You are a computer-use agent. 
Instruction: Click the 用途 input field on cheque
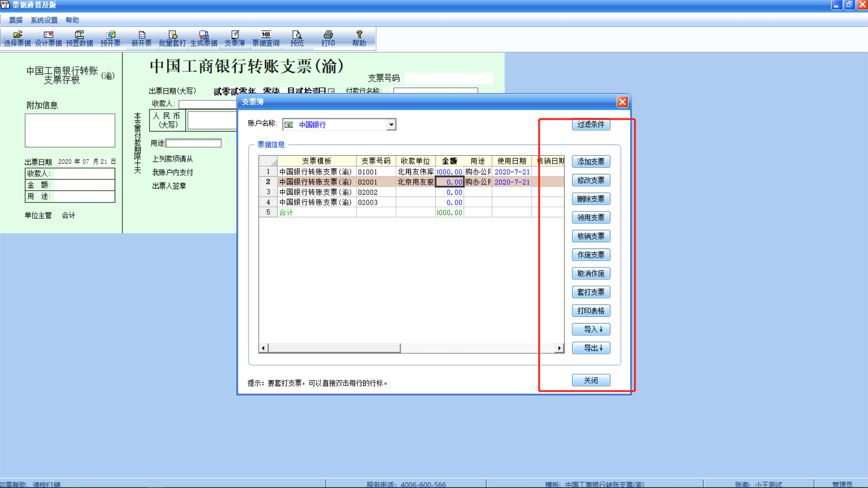pyautogui.click(x=194, y=143)
